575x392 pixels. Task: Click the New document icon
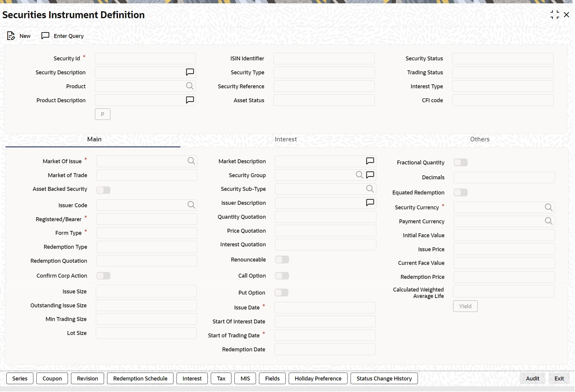click(11, 36)
